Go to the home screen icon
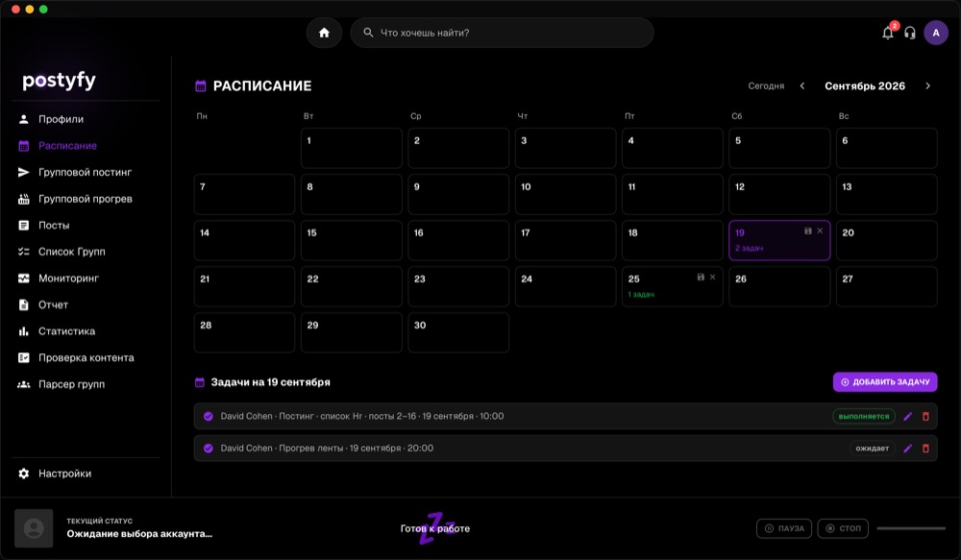The width and height of the screenshot is (961, 560). pos(324,33)
